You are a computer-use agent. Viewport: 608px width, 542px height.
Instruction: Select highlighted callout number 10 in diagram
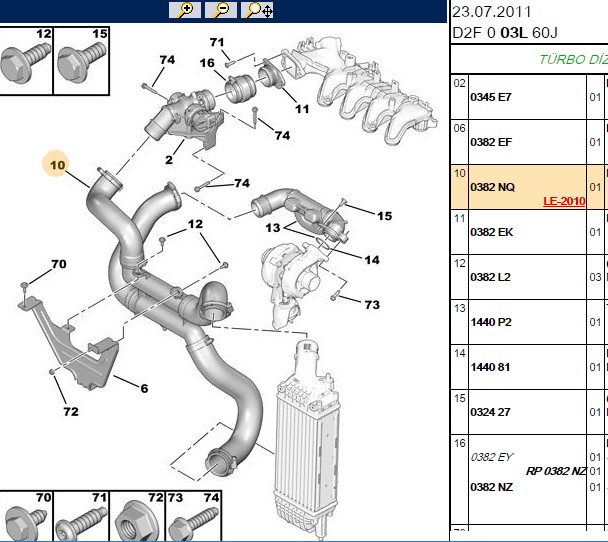point(57,165)
